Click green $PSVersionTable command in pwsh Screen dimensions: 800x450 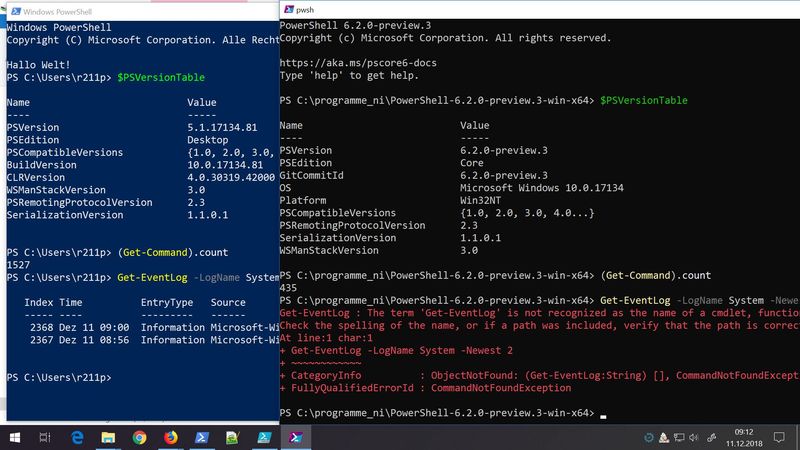point(644,101)
